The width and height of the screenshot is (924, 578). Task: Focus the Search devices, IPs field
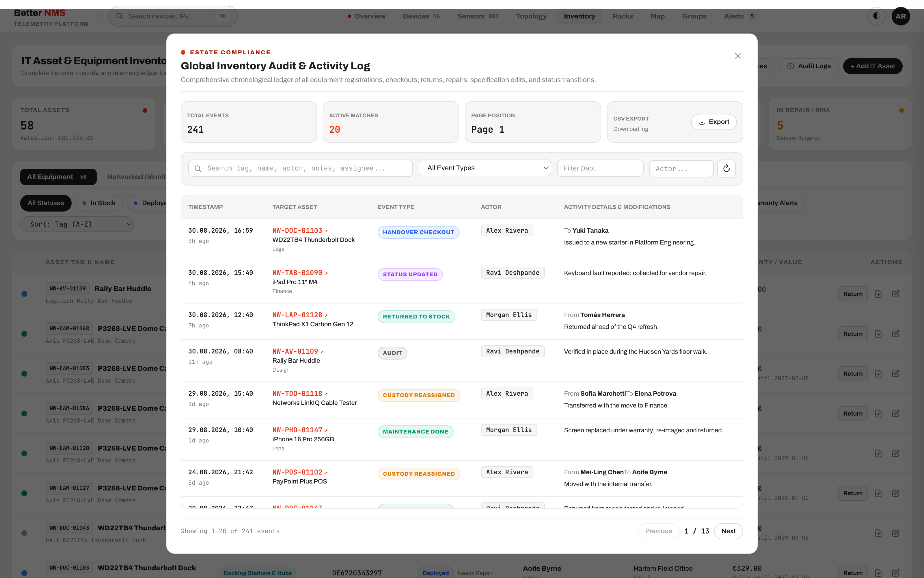(173, 16)
